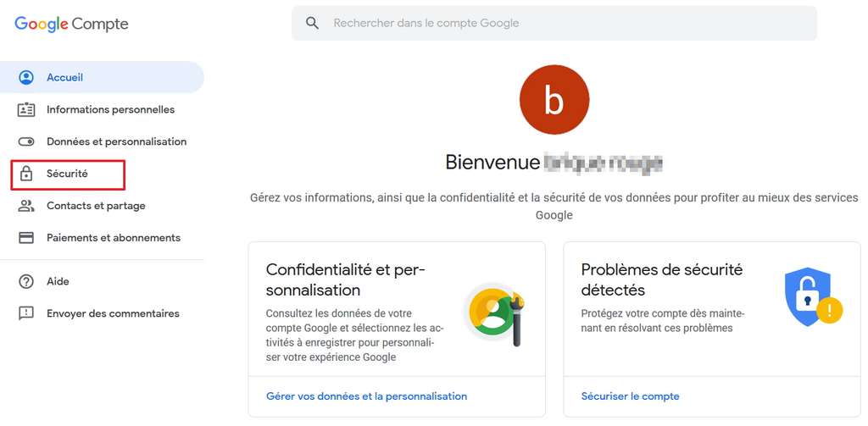Click the Sécurité padlock icon
868x426 pixels.
click(x=26, y=174)
